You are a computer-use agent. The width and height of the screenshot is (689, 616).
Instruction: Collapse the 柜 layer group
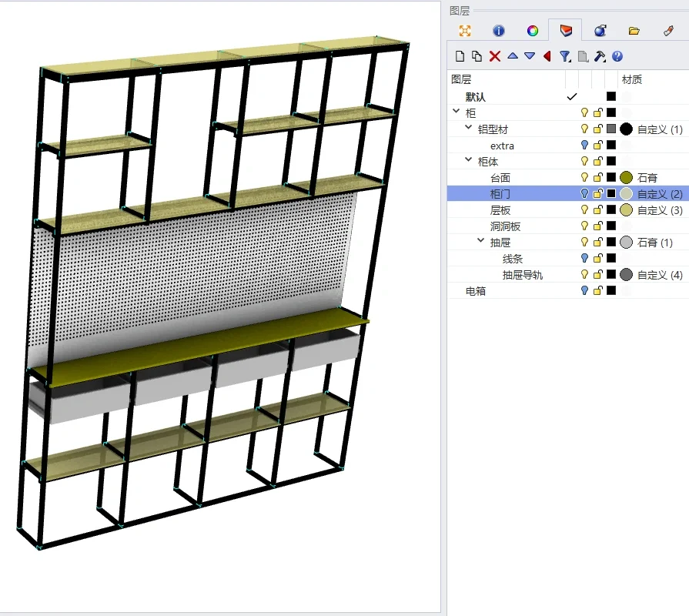pyautogui.click(x=456, y=111)
